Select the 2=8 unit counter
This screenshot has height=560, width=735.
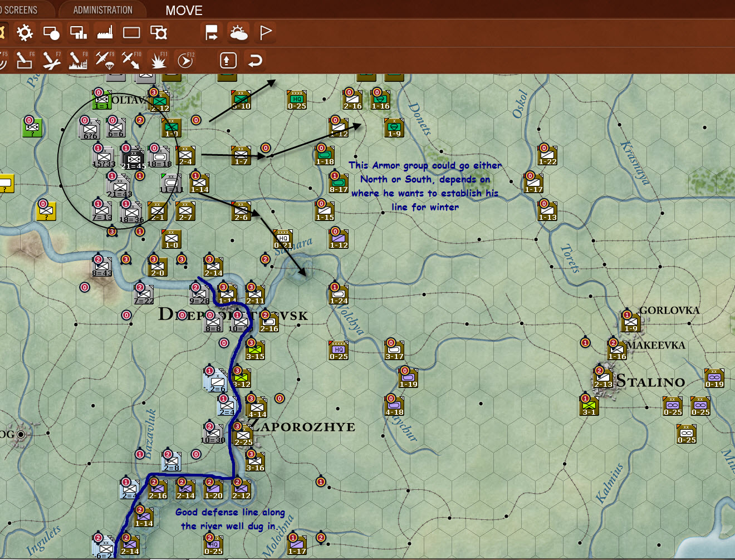pyautogui.click(x=171, y=463)
